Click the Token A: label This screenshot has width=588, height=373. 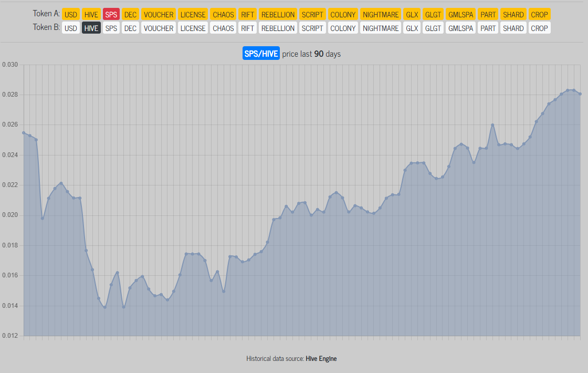click(47, 14)
